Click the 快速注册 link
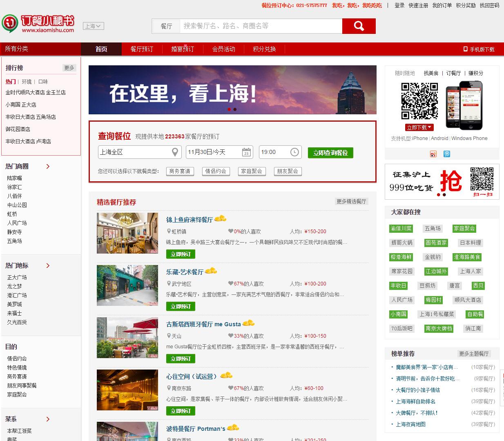504x441 pixels. pyautogui.click(x=418, y=5)
